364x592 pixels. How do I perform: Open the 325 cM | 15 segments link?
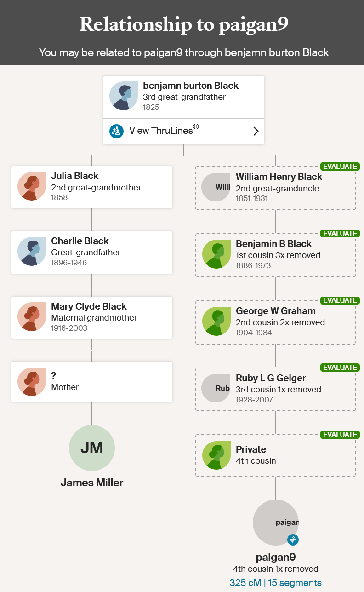(276, 583)
